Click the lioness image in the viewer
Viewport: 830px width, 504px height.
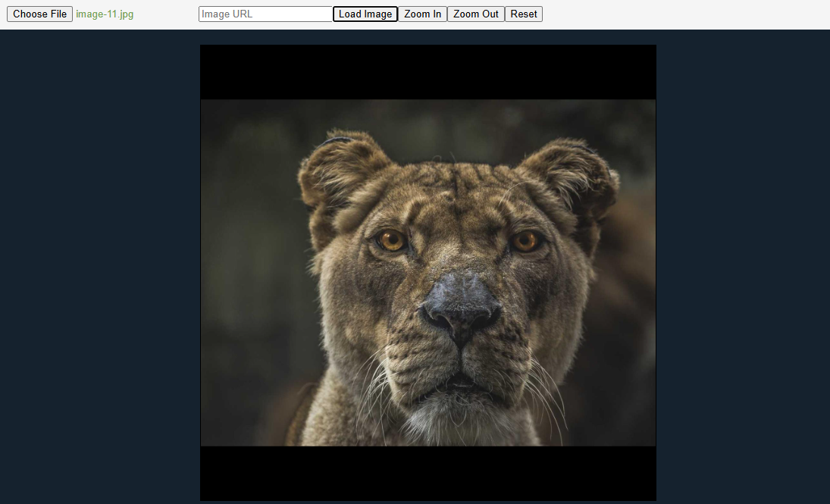[x=428, y=273]
